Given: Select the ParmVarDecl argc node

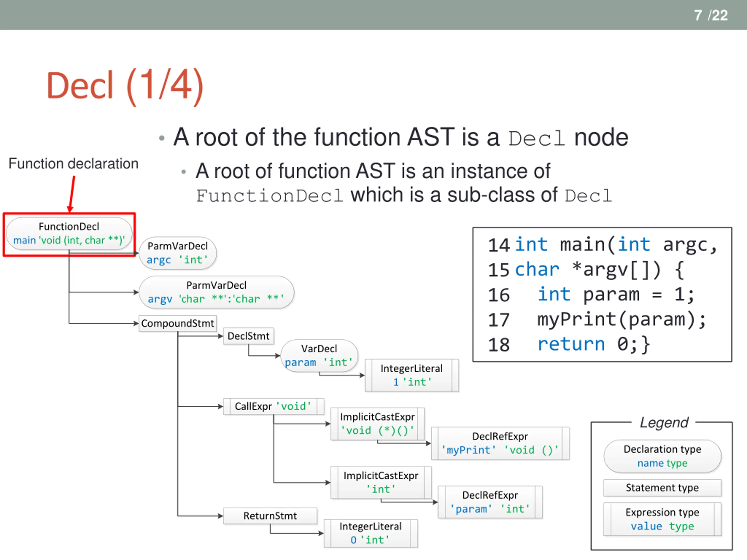Looking at the screenshot, I should click(x=178, y=253).
